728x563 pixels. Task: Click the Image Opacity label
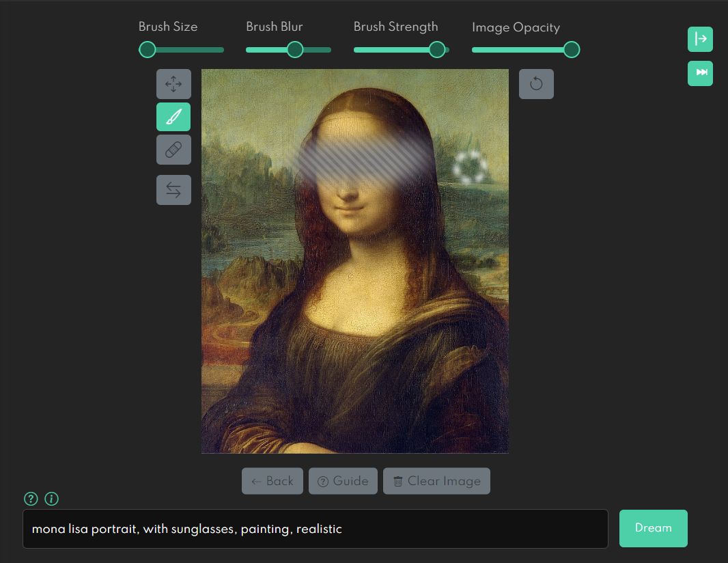[x=516, y=27]
